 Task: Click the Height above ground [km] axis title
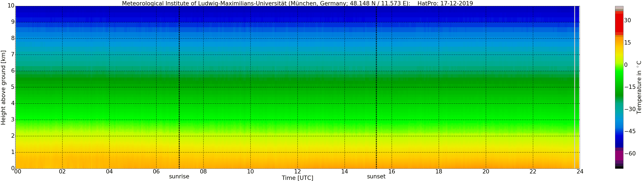pyautogui.click(x=3, y=88)
